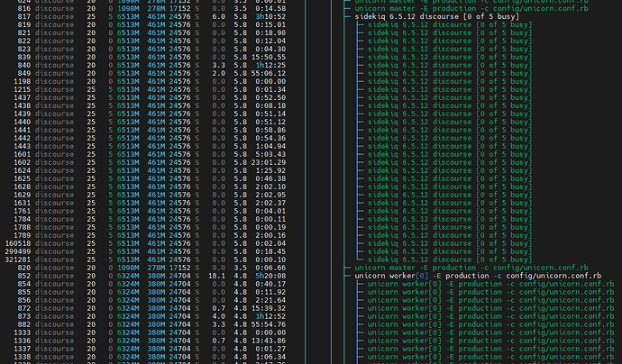The width and height of the screenshot is (622, 364).
Task: Click the TIME value 5h20:08
Action: coord(270,276)
